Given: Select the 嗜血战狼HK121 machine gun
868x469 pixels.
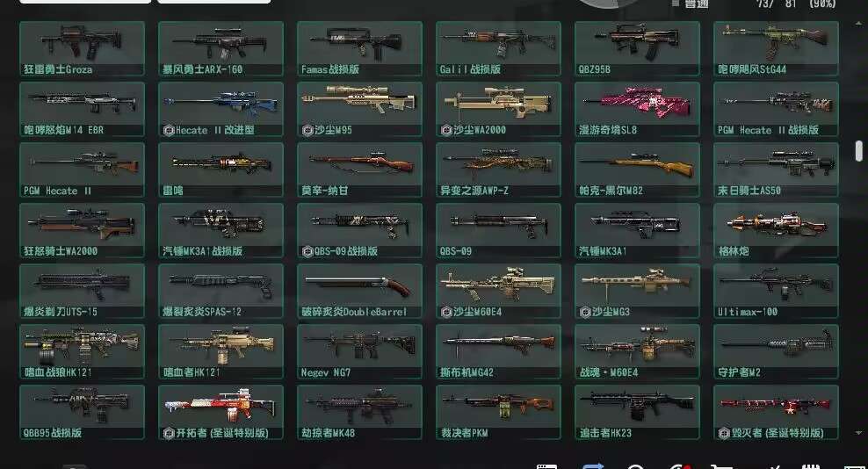Looking at the screenshot, I should 82,351.
